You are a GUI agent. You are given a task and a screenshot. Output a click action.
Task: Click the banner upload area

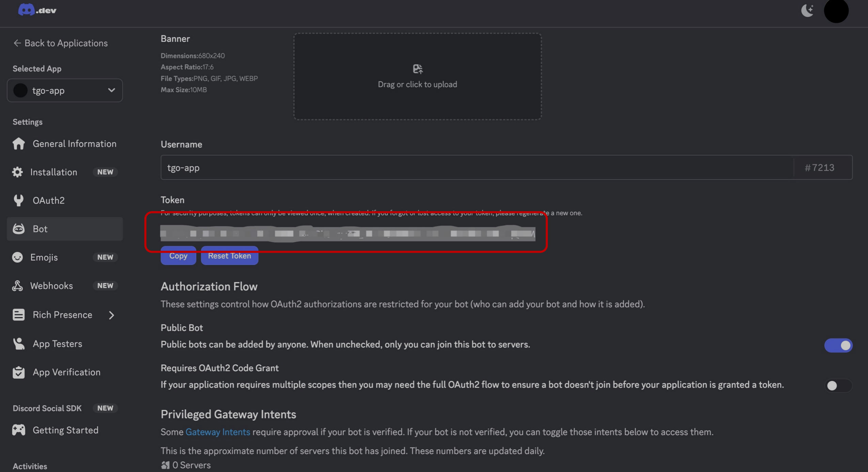pos(417,77)
